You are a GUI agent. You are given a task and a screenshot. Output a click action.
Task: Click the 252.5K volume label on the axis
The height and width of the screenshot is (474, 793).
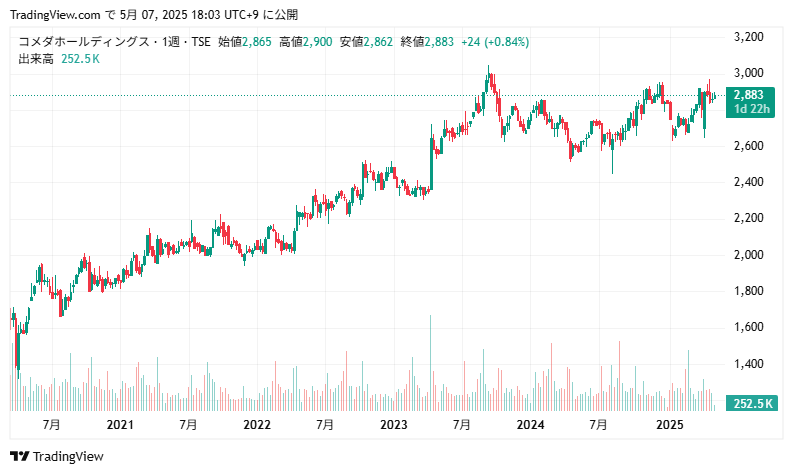[751, 403]
